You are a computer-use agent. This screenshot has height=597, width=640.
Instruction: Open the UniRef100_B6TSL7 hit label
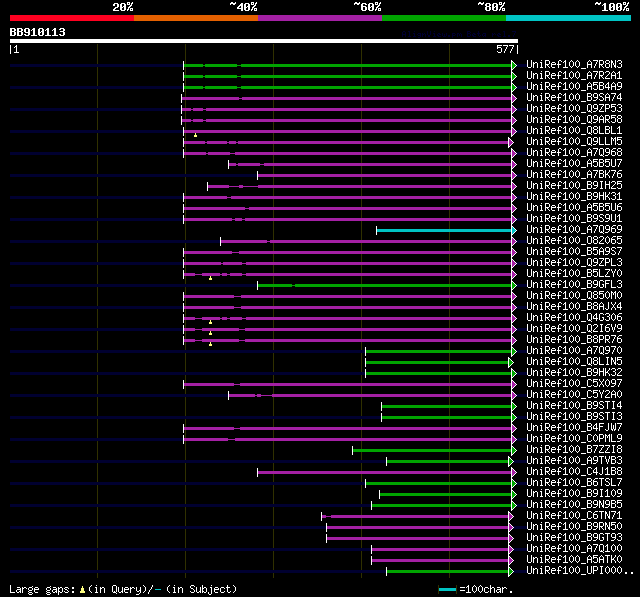574,483
